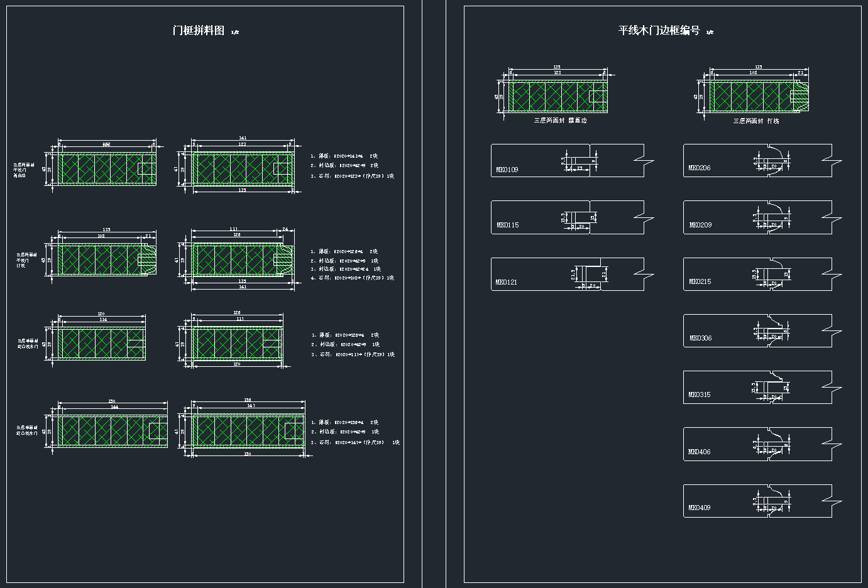Click the MK0121 profile label
The width and height of the screenshot is (868, 588).
(x=506, y=282)
